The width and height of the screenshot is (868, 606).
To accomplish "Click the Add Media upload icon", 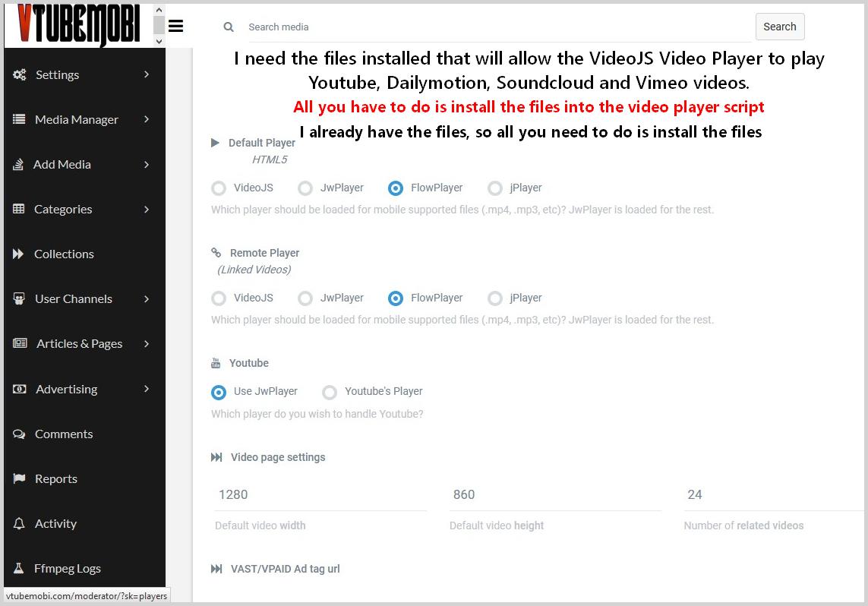I will tap(18, 164).
